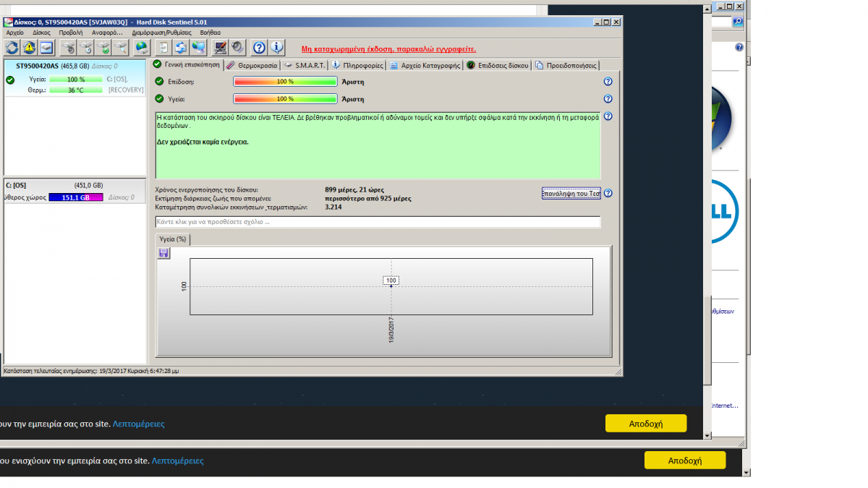
Task: Click the 36 °C temperature value in disk list
Action: coord(76,90)
